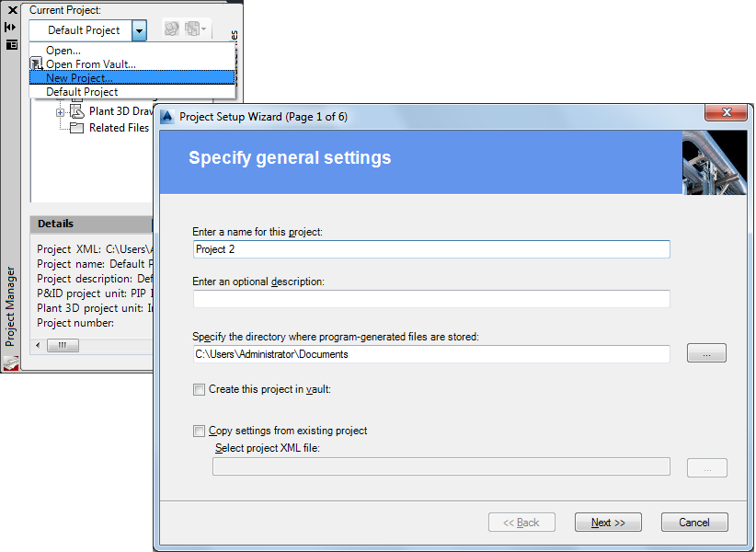Open the Current Project dropdown arrow
The width and height of the screenshot is (756, 552).
tap(139, 31)
